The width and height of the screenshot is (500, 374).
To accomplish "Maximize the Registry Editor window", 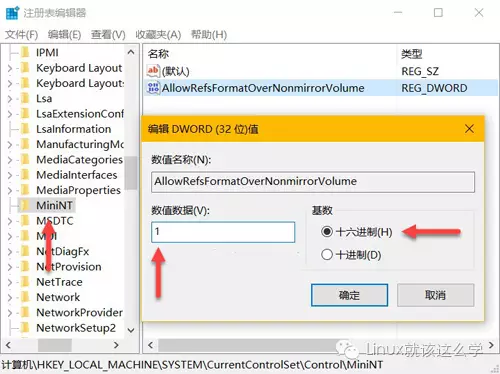I will 438,13.
